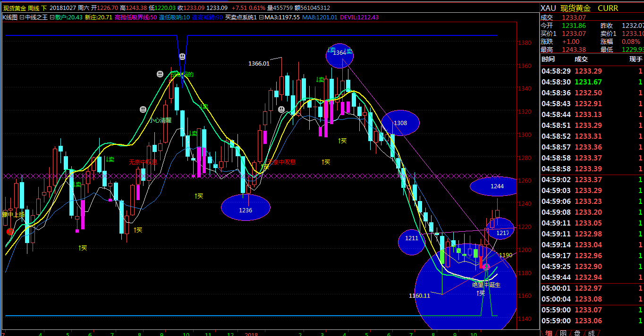Click the 周线 period label in header
The height and width of the screenshot is (336, 644).
click(x=34, y=8)
